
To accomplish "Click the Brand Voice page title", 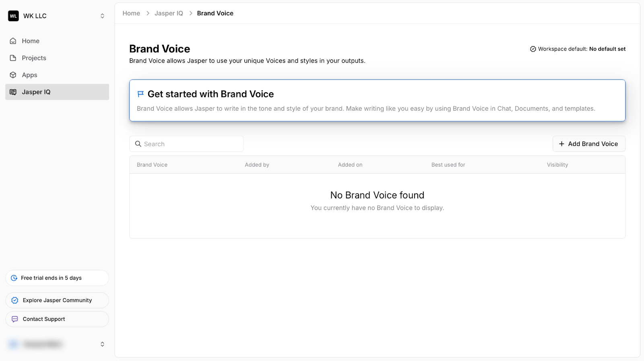I will (160, 49).
